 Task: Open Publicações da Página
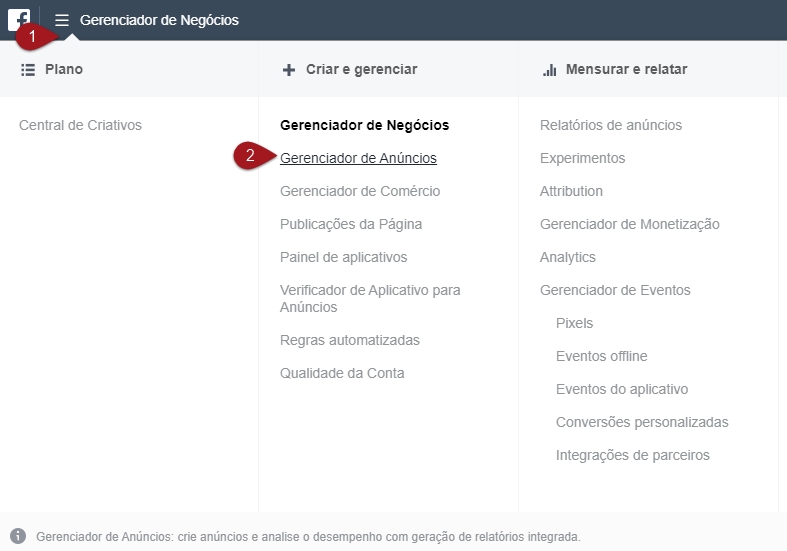(351, 224)
